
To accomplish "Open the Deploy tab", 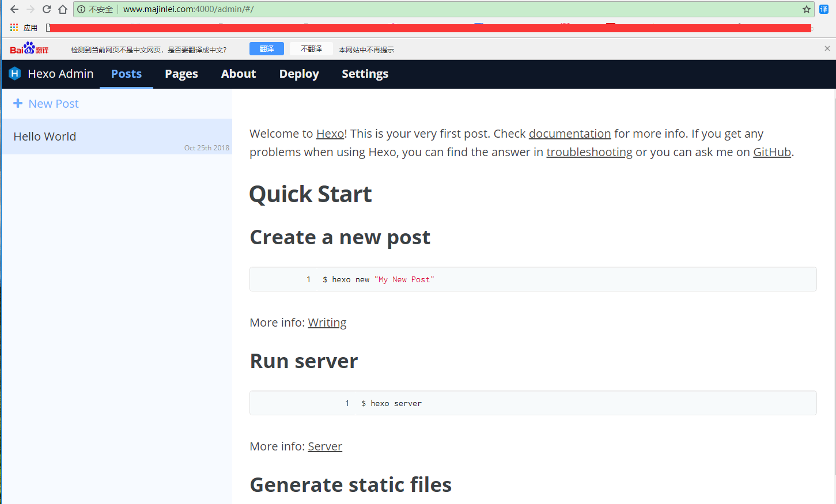I will coord(299,74).
